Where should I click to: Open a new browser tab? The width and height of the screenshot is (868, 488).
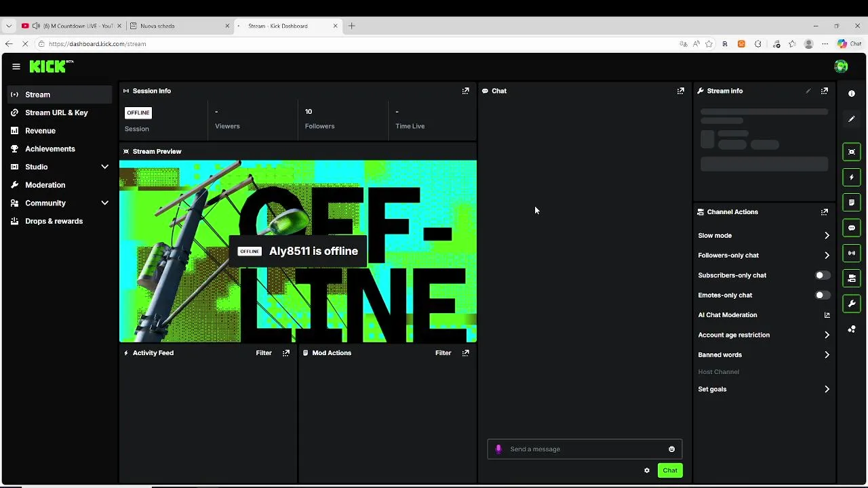coord(351,26)
